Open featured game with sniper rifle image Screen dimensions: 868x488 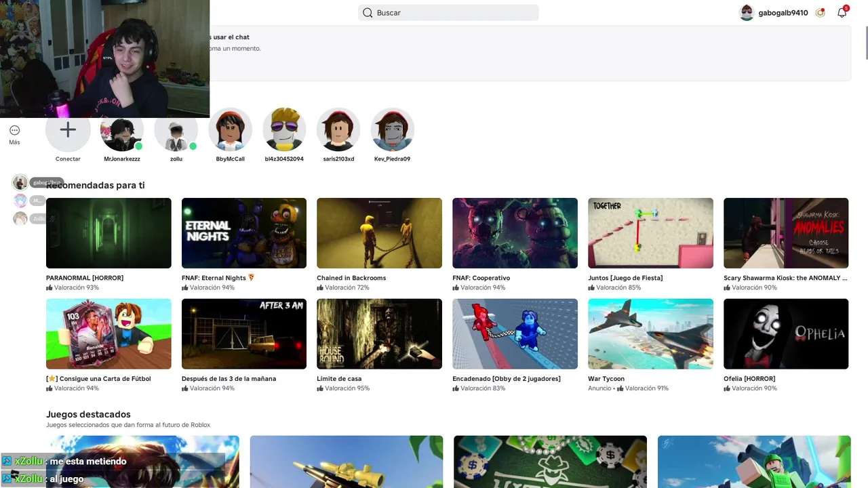pos(347,462)
